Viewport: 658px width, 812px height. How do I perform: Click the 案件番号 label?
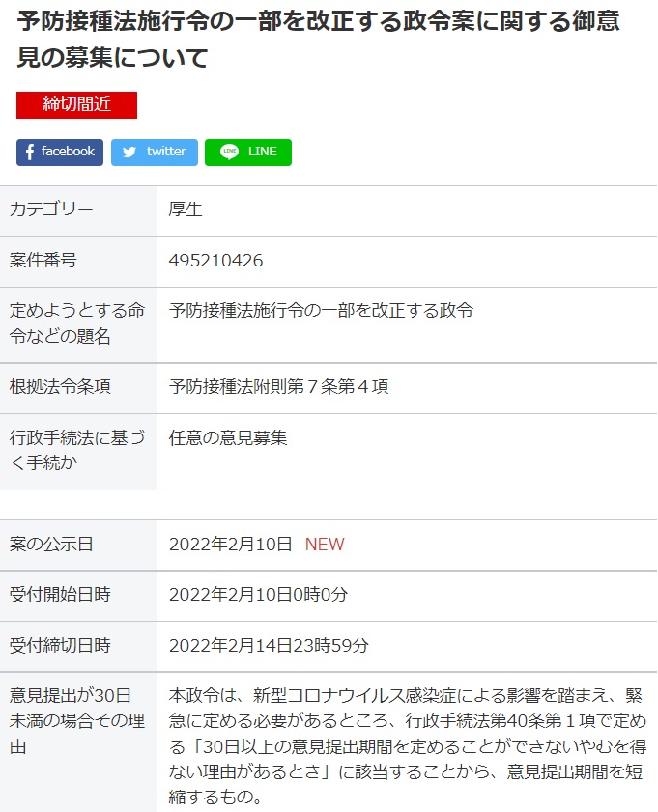tap(43, 260)
